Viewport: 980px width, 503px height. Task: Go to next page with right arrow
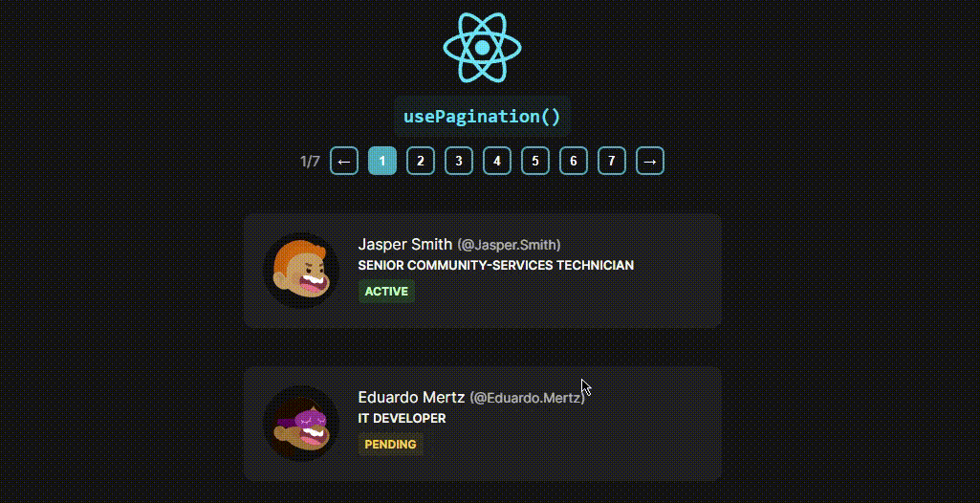[x=650, y=162]
